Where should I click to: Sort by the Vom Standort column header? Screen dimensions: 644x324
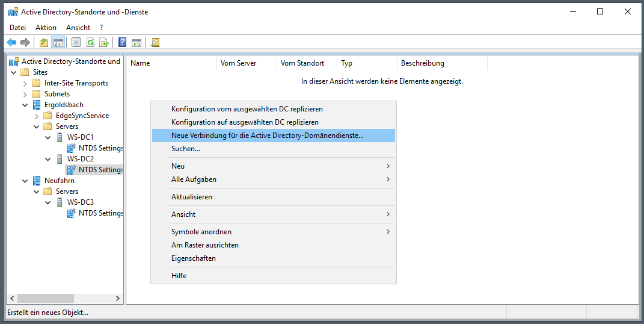tap(307, 63)
